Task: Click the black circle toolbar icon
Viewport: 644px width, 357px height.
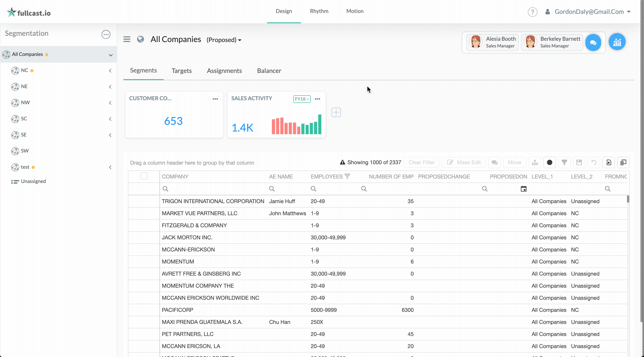Action: tap(549, 162)
